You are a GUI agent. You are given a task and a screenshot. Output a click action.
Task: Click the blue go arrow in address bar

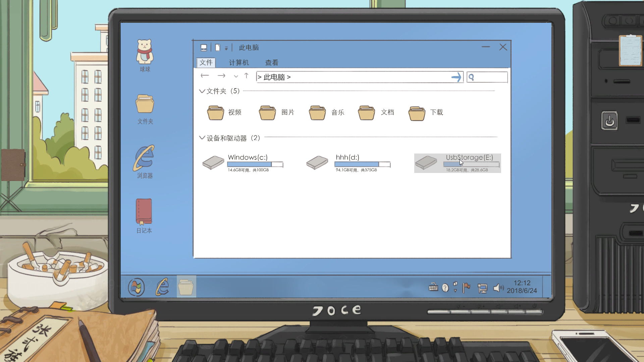456,77
